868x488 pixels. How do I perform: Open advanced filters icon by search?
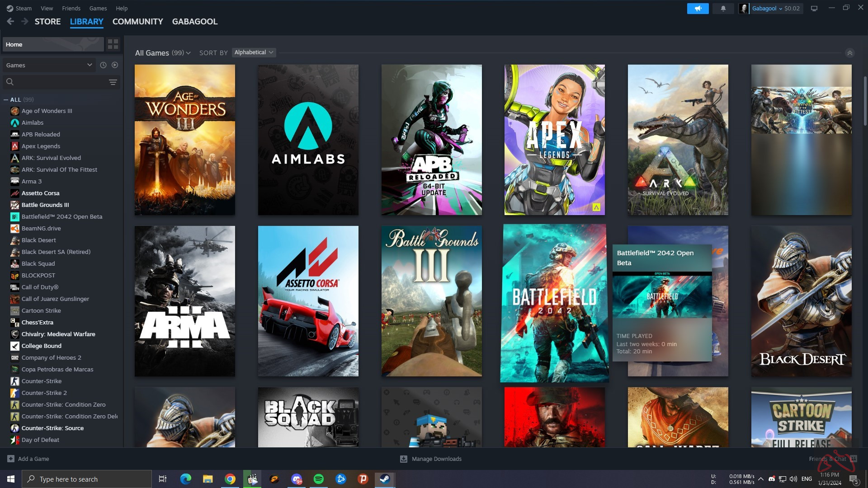113,82
